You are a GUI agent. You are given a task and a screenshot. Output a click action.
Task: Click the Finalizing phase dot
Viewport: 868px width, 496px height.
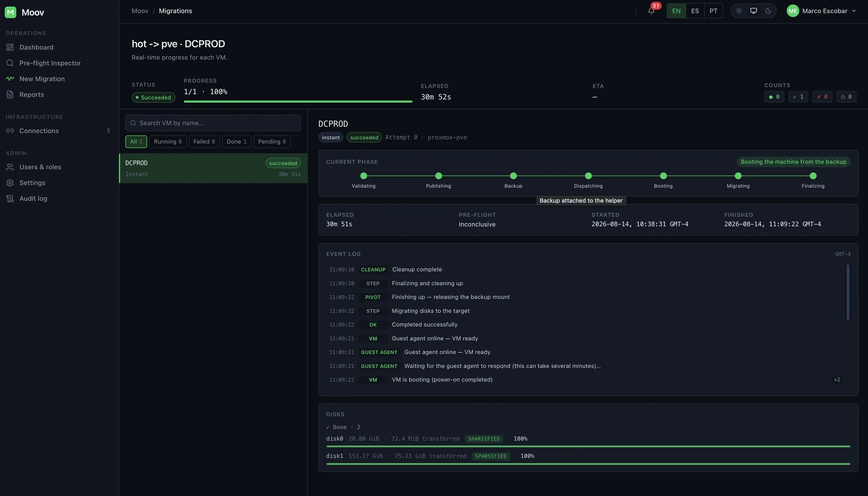813,176
